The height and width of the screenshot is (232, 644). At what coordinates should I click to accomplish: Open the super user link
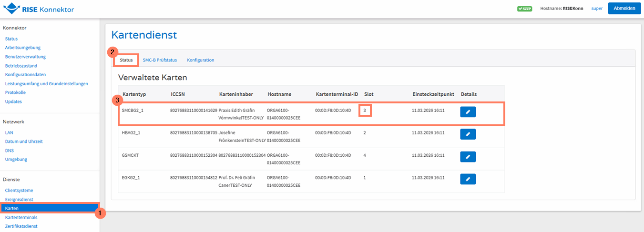597,9
